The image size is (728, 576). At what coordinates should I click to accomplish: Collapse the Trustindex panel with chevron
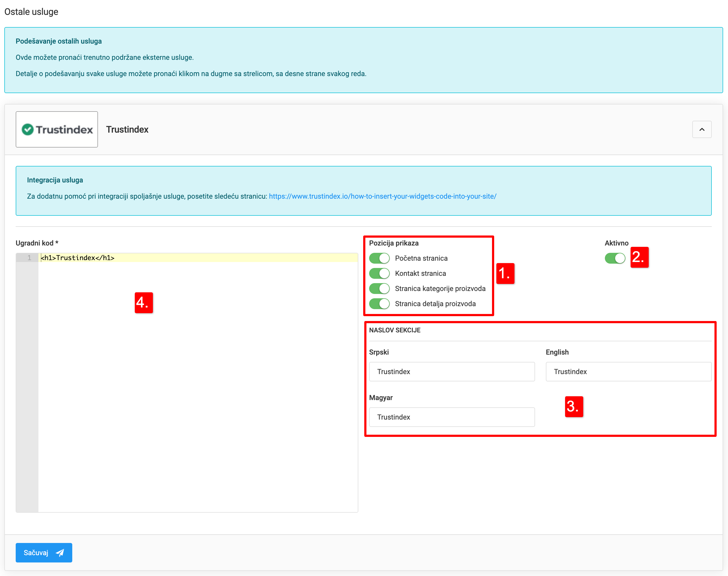702,129
